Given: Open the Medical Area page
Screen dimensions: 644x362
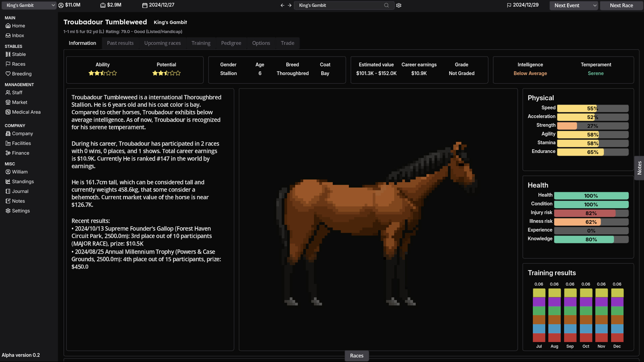Looking at the screenshot, I should point(26,112).
